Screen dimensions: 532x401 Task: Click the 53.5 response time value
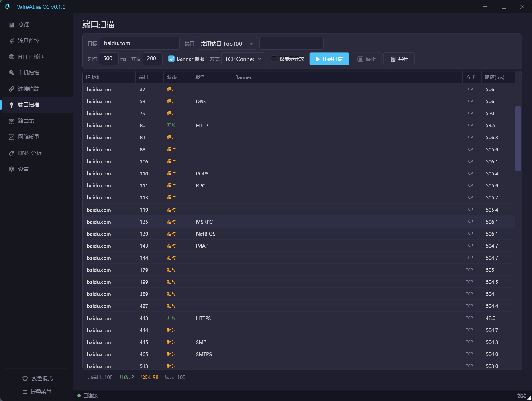[491, 126]
